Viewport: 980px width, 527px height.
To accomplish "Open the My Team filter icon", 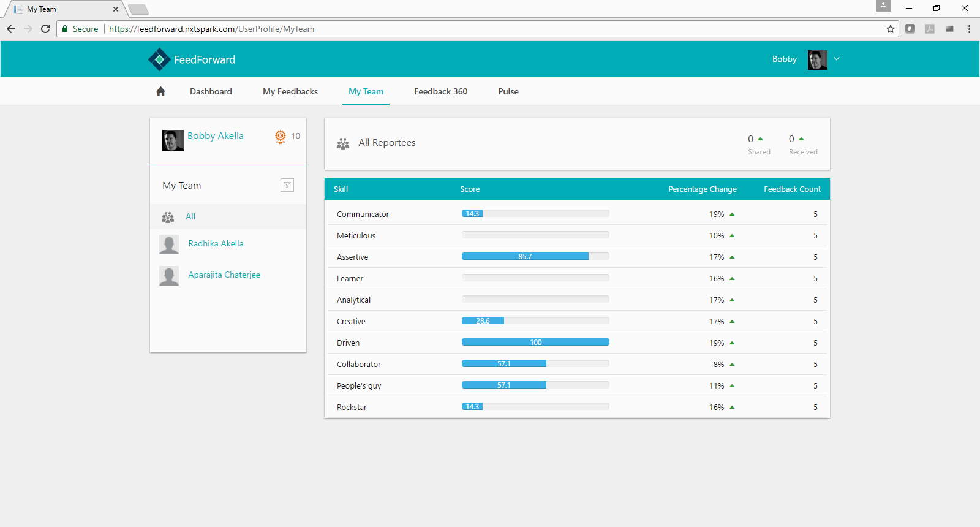I will tap(287, 185).
